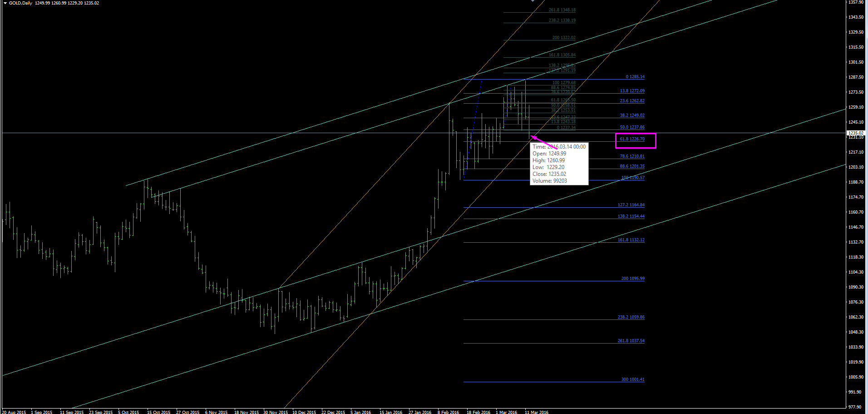Select the 6 Nov 2015 date label

click(x=217, y=412)
